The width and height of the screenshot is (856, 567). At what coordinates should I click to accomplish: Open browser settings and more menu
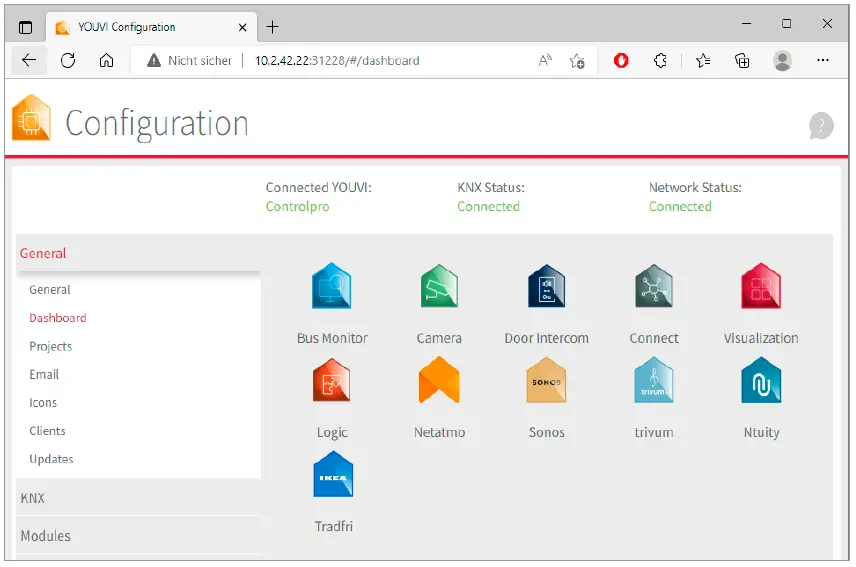[823, 60]
